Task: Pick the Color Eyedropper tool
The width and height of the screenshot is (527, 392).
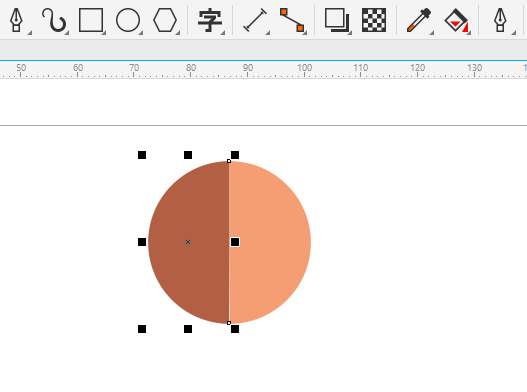Action: click(419, 20)
